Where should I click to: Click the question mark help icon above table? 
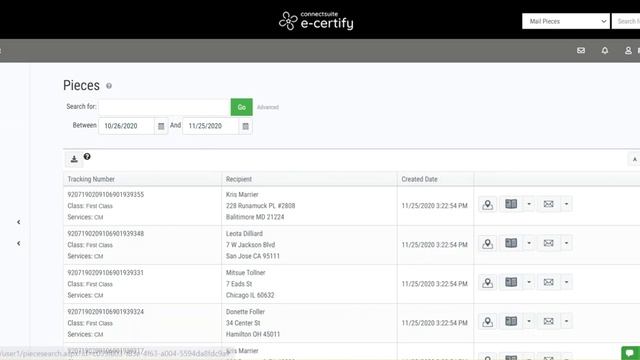click(87, 157)
